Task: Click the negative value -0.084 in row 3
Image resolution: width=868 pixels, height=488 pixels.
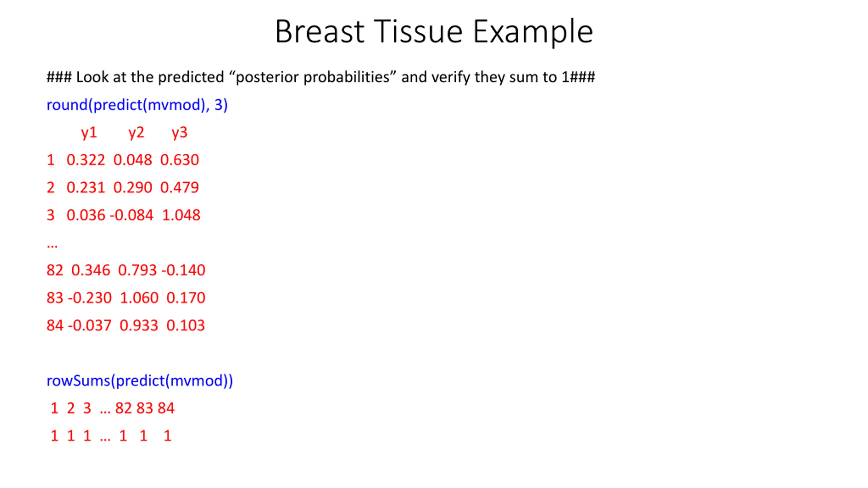Action: point(132,215)
